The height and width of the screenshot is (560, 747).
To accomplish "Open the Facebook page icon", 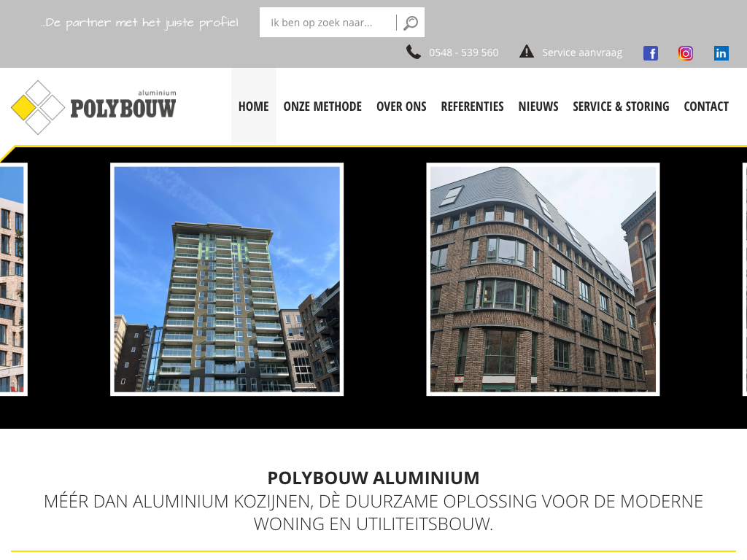I will click(x=650, y=52).
